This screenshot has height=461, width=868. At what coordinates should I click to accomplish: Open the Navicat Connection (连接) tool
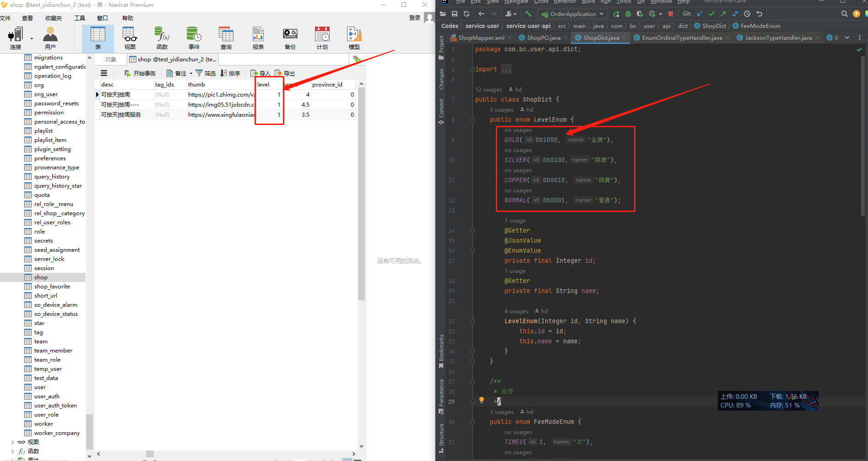(16, 38)
